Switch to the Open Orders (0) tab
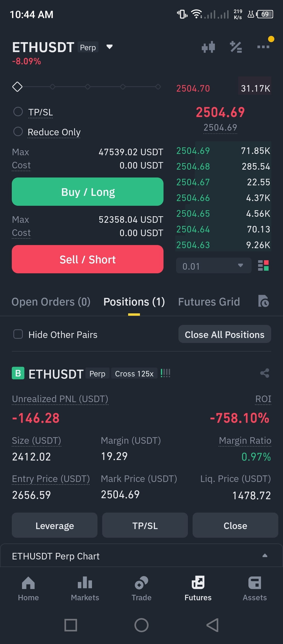The width and height of the screenshot is (283, 644). point(51,302)
